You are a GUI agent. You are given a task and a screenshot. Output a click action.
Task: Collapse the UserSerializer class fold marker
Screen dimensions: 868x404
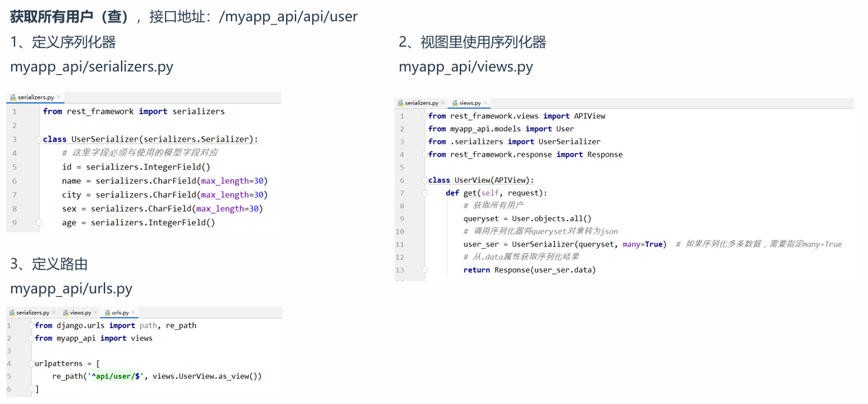39,139
